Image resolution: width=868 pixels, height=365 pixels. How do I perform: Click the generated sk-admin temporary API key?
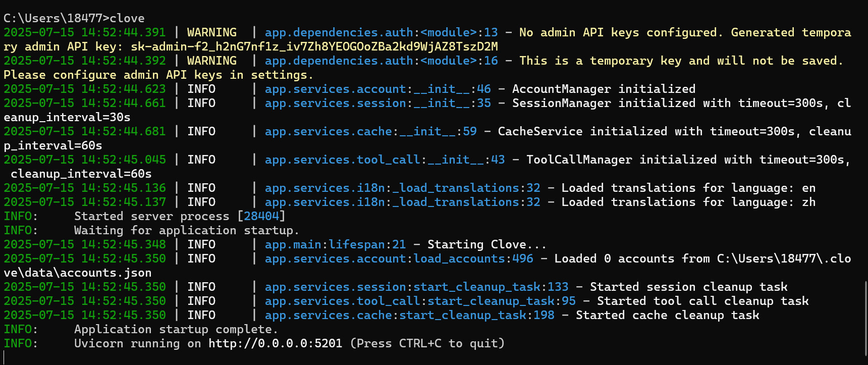[314, 47]
